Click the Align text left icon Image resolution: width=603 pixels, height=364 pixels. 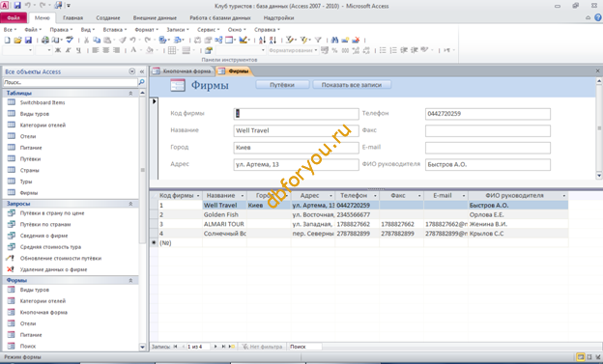point(96,50)
